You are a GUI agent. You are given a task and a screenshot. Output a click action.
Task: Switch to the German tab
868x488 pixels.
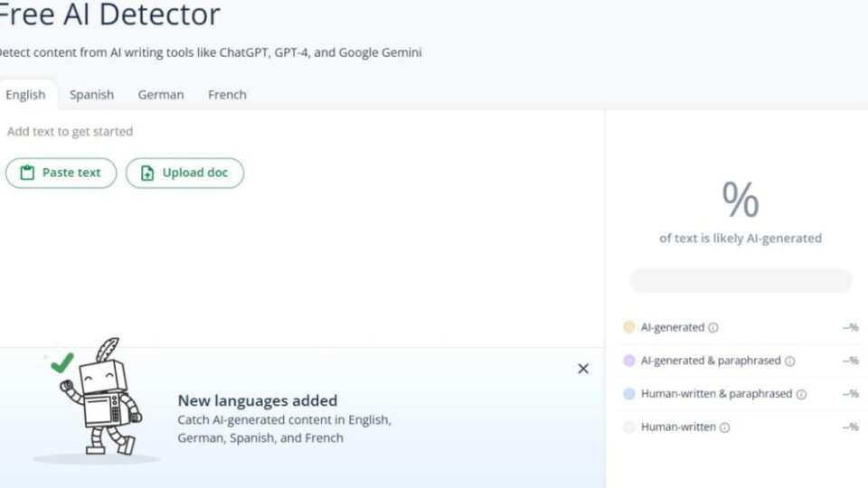pos(161,95)
